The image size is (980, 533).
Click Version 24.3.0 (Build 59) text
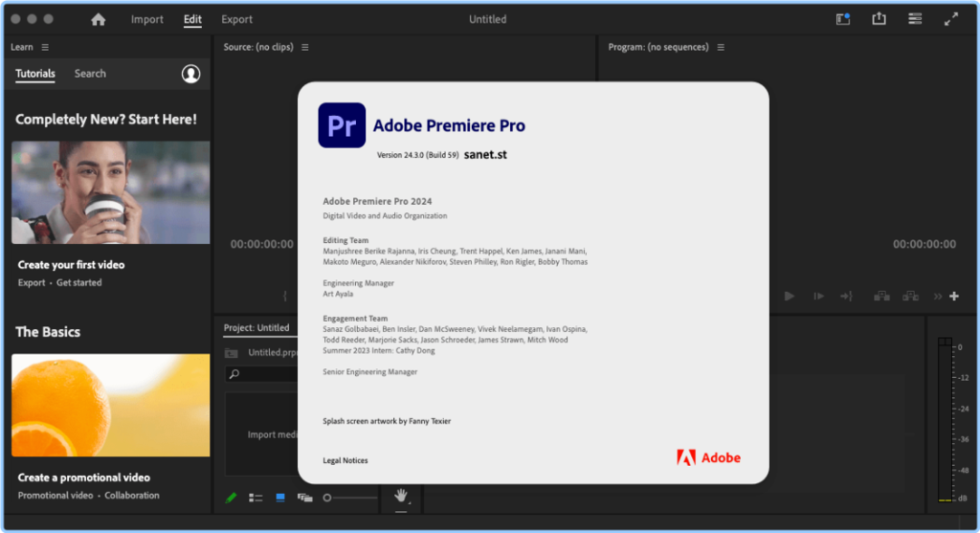point(417,155)
